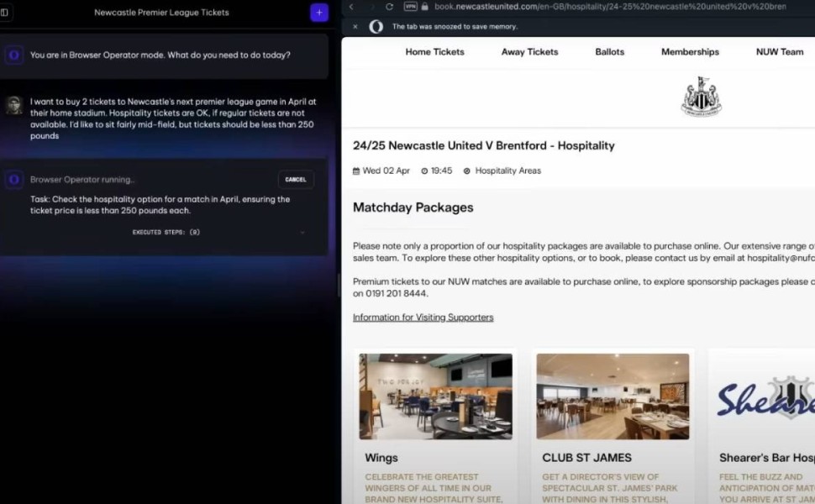Click the clock icon near 19:45

click(424, 171)
